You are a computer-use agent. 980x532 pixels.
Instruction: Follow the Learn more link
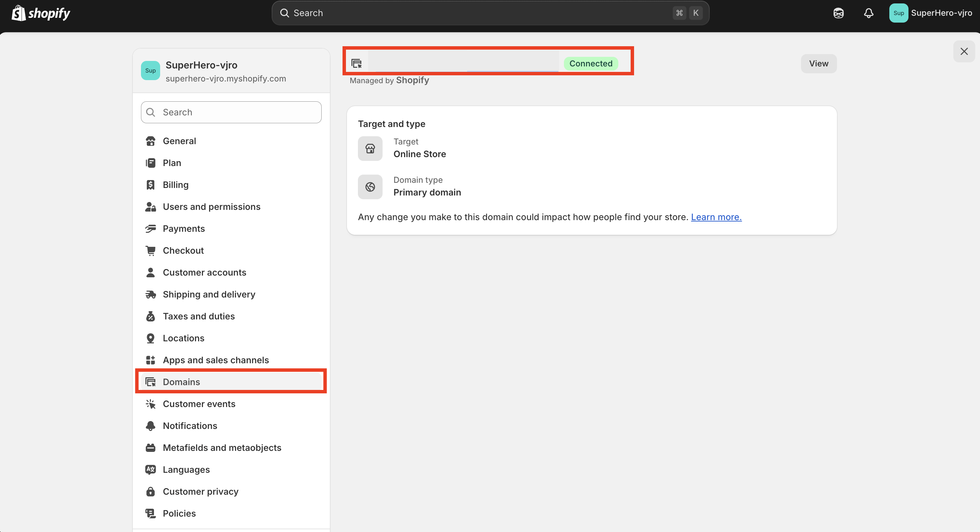[x=716, y=217]
